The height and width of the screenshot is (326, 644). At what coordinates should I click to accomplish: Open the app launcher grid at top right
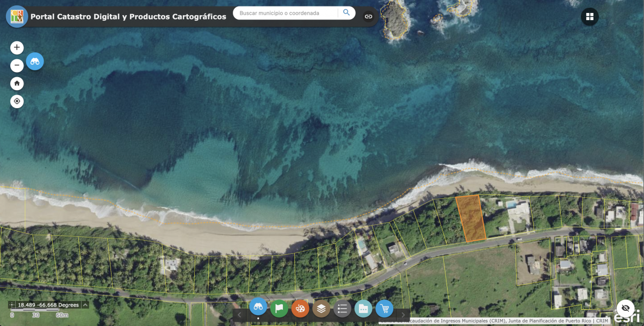(x=589, y=16)
